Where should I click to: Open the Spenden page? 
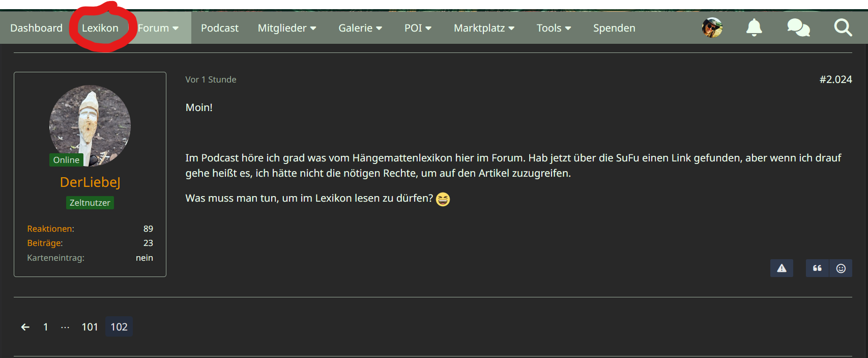(614, 28)
